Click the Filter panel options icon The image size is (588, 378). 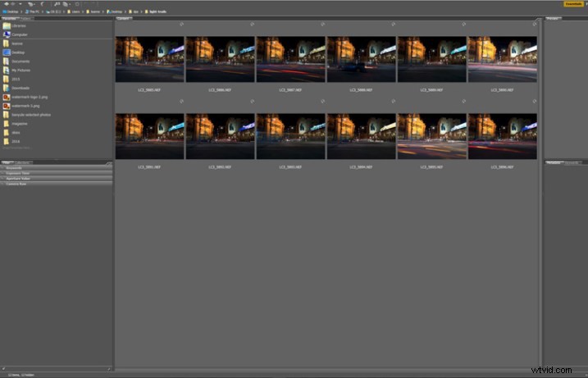click(x=109, y=164)
